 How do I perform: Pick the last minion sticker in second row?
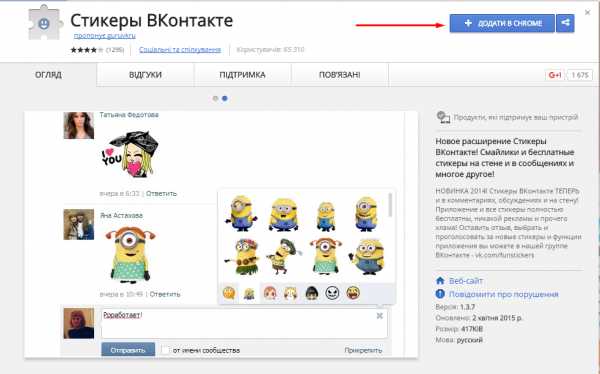click(x=367, y=256)
